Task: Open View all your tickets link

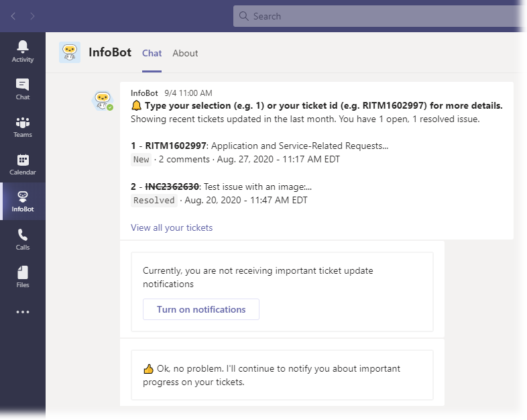Action: pos(172,227)
